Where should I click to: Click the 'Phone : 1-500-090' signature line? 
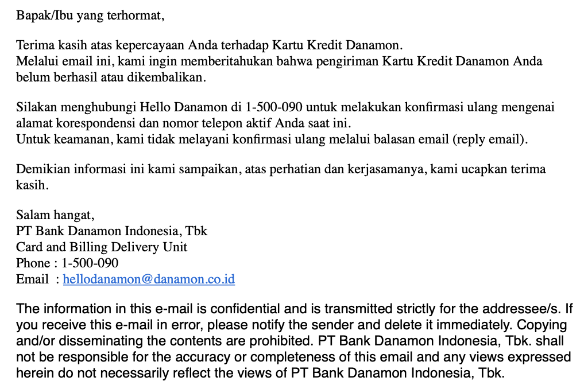pyautogui.click(x=67, y=263)
